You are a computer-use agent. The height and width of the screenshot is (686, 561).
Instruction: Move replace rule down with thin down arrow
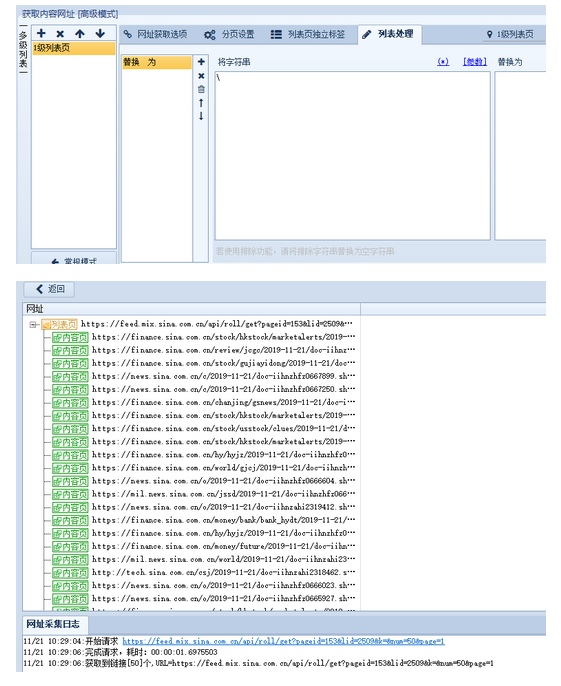click(x=201, y=116)
